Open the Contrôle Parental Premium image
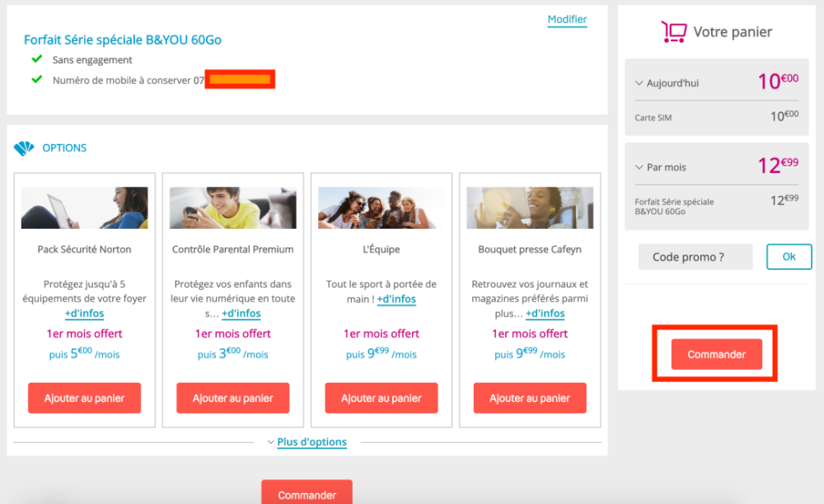Screen dimensions: 824x504 (x=233, y=208)
